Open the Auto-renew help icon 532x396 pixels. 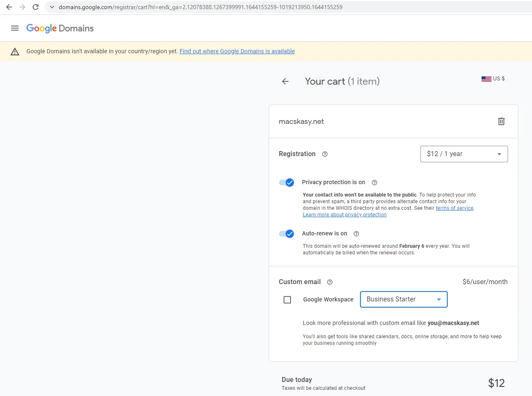(356, 234)
